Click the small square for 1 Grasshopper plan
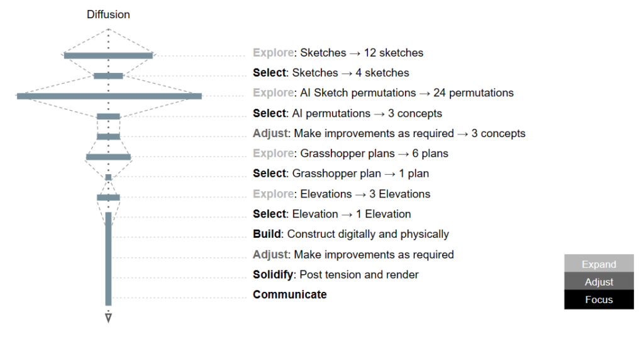This screenshot has height=339, width=644. [108, 177]
